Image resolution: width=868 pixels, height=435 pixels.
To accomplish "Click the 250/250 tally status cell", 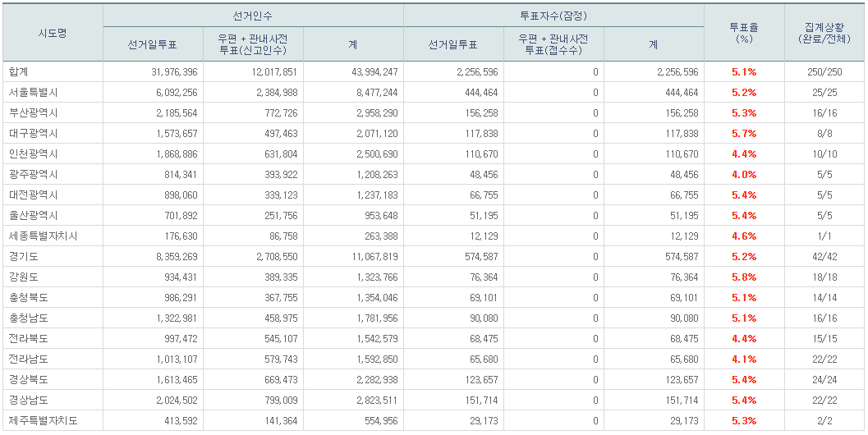I will click(824, 72).
